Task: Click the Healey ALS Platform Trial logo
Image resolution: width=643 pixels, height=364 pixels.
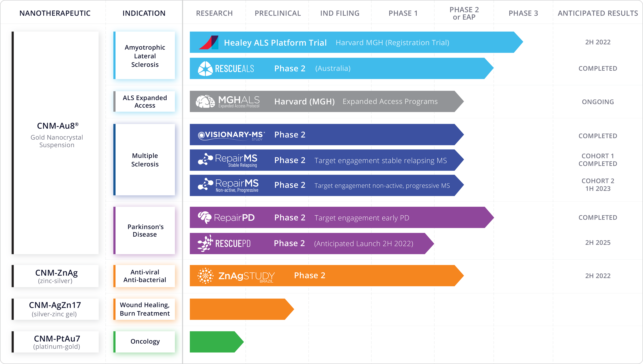Action: (208, 42)
